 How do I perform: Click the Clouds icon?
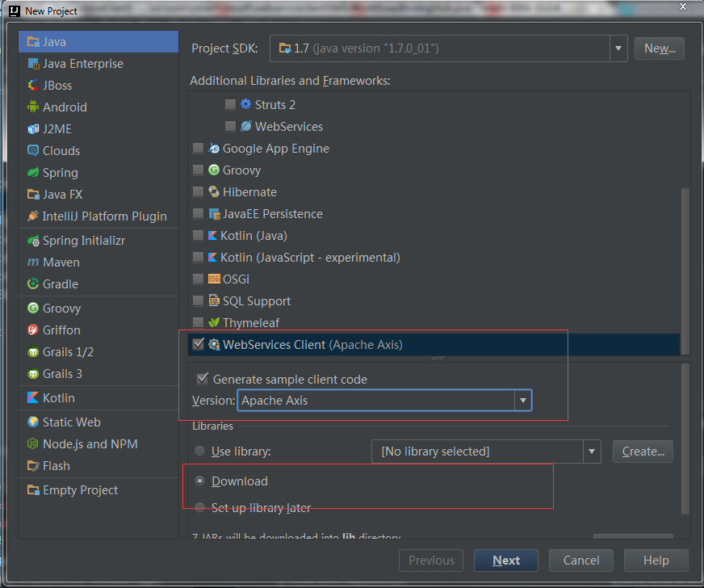click(33, 150)
